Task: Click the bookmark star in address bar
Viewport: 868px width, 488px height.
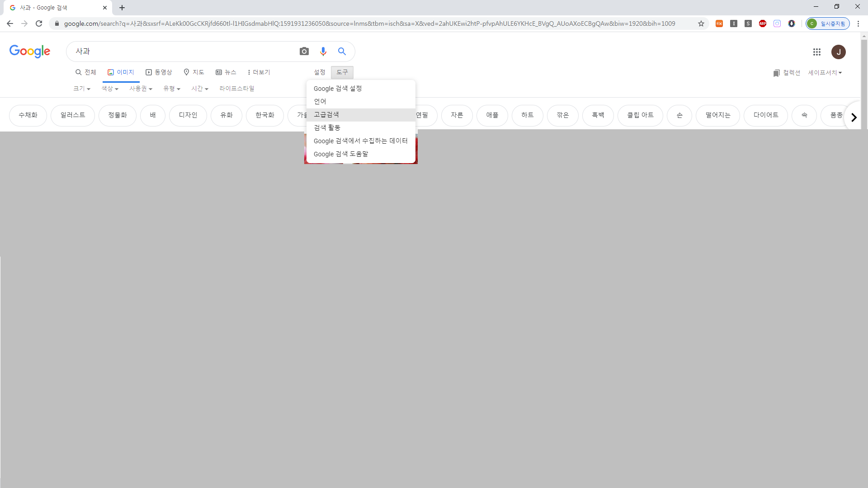Action: point(701,23)
